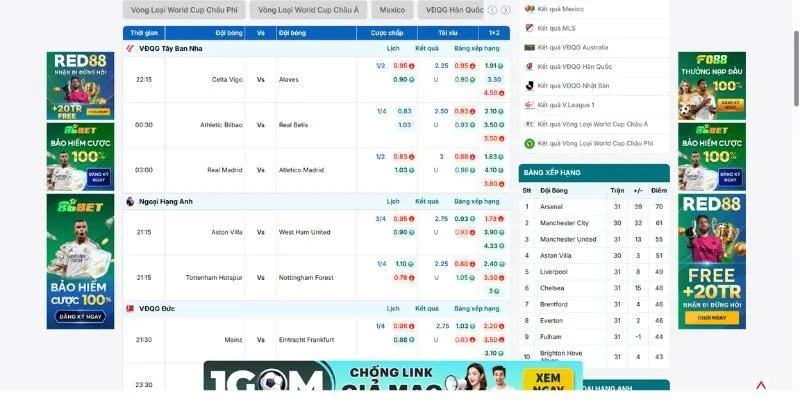Open the 86BET bảo hiểm cược ad on the right

pos(712,157)
